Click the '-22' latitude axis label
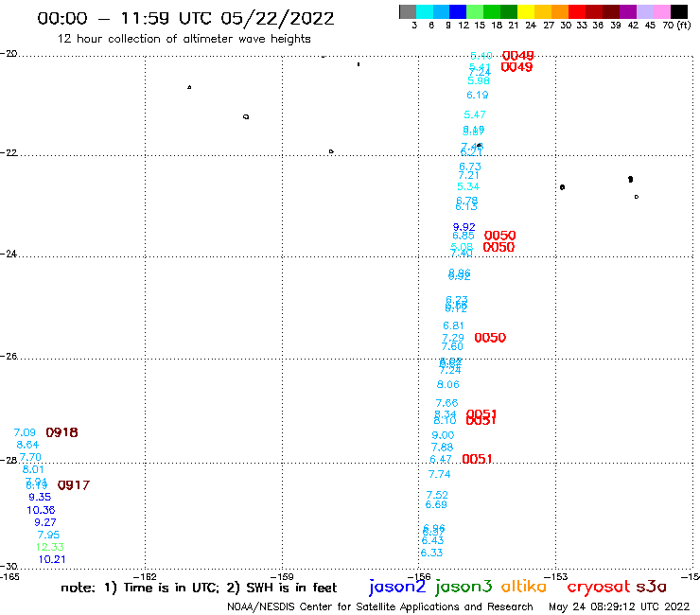Image resolution: width=700 pixels, height=615 pixels. tap(9, 152)
